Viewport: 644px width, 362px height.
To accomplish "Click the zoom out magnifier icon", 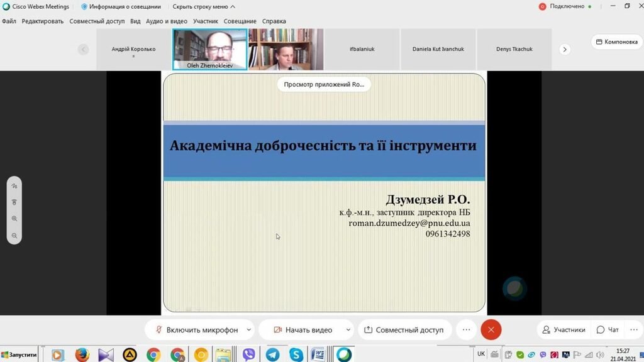I will click(14, 236).
